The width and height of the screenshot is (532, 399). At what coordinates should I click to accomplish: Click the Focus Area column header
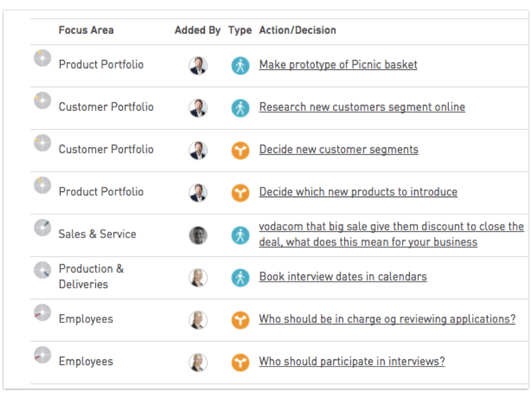tap(86, 30)
